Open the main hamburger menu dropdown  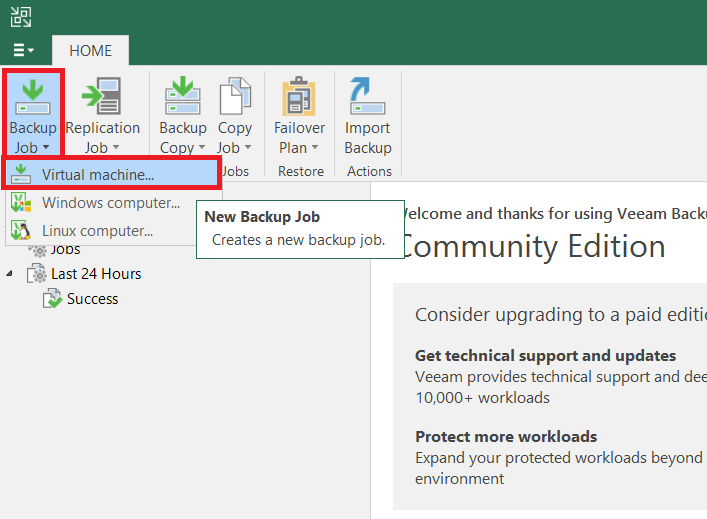click(x=23, y=50)
